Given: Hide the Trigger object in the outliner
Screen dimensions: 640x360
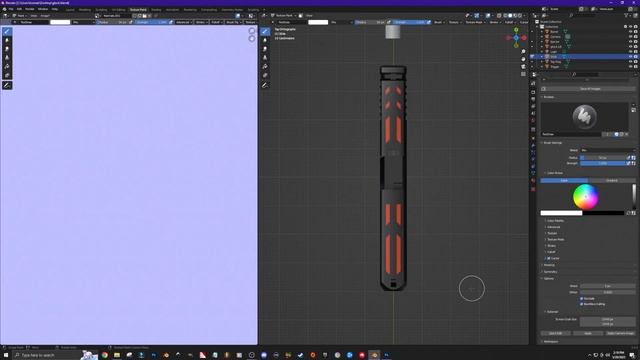Looking at the screenshot, I should pos(630,67).
